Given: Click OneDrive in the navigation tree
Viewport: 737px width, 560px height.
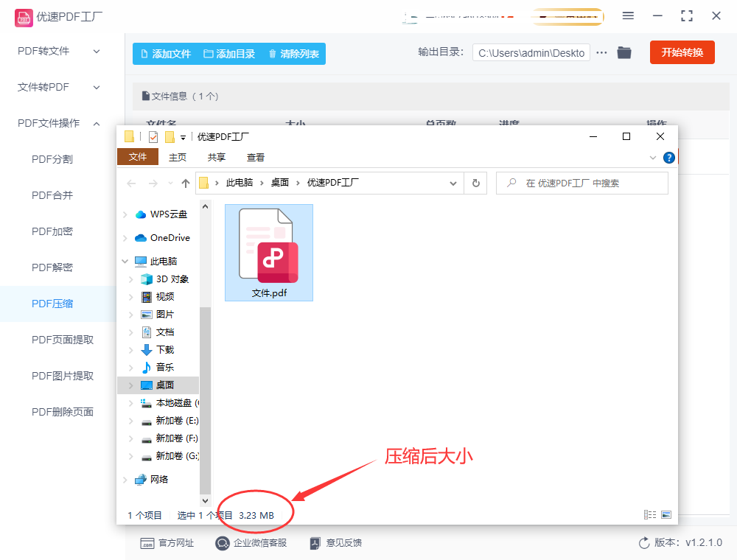Looking at the screenshot, I should point(170,238).
